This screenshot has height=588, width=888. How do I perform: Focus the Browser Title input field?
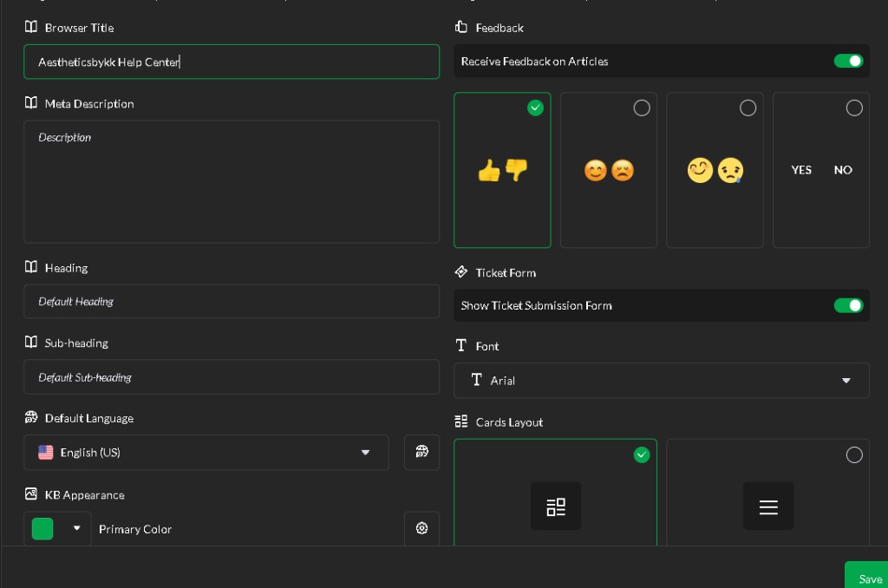coord(232,62)
